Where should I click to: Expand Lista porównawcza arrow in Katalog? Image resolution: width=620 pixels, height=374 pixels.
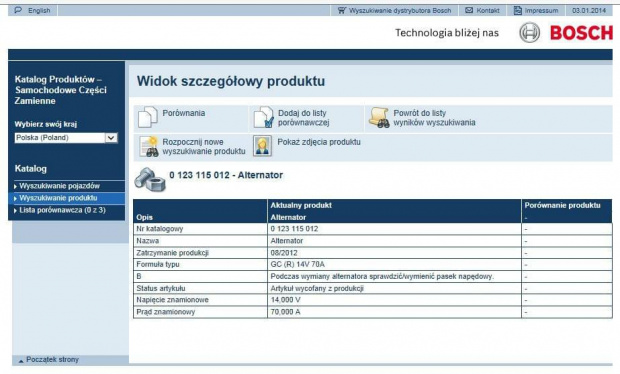[x=15, y=211]
